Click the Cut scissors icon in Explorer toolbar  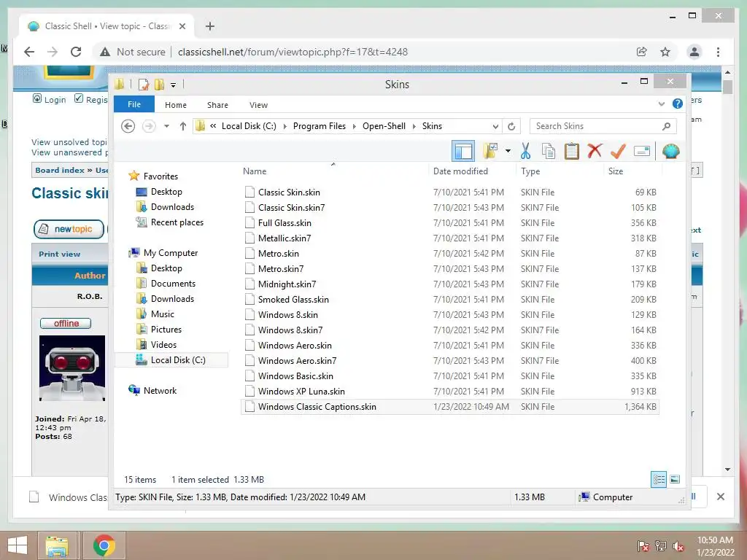(525, 152)
